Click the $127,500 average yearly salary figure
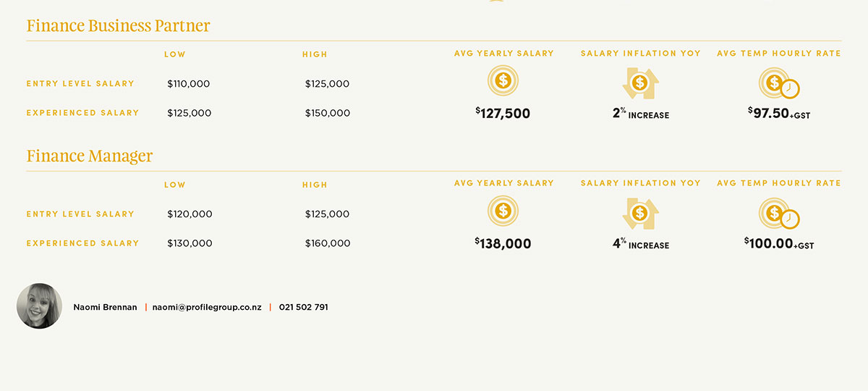Screen dimensions: 868x391 coord(503,113)
